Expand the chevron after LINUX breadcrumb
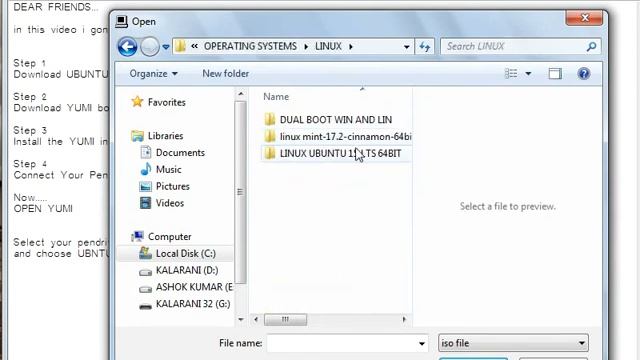The image size is (640, 360). (x=351, y=47)
